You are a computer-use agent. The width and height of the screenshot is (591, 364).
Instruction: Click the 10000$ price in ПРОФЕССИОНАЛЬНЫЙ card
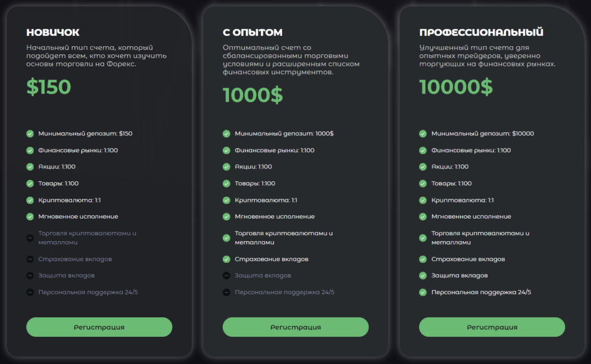456,87
